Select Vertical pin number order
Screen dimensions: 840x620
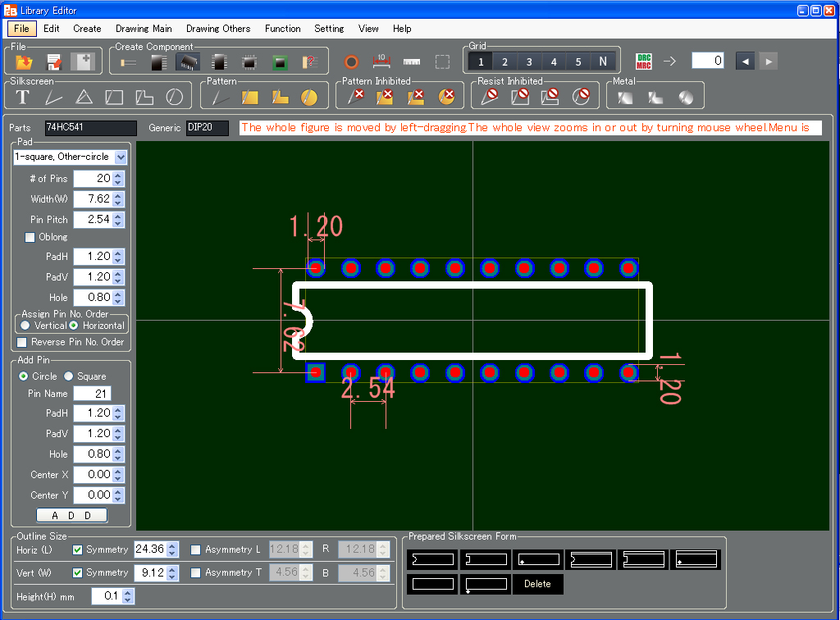[26, 326]
